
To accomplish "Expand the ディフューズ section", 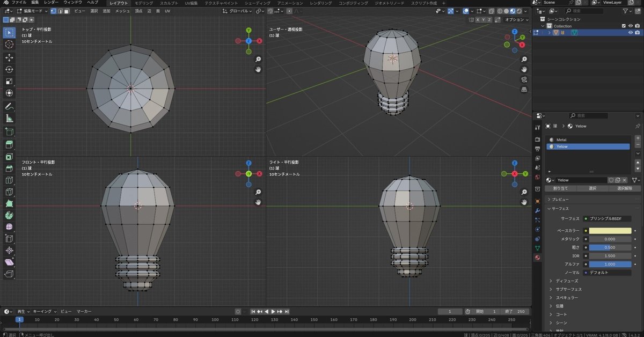I will (566, 281).
